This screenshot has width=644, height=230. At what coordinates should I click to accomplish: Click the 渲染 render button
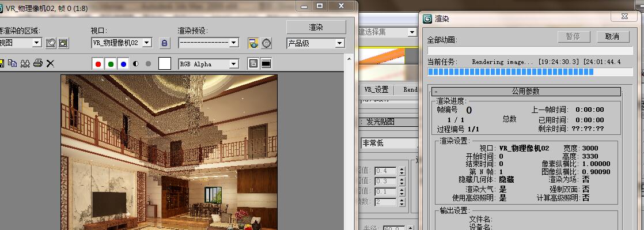tap(316, 27)
